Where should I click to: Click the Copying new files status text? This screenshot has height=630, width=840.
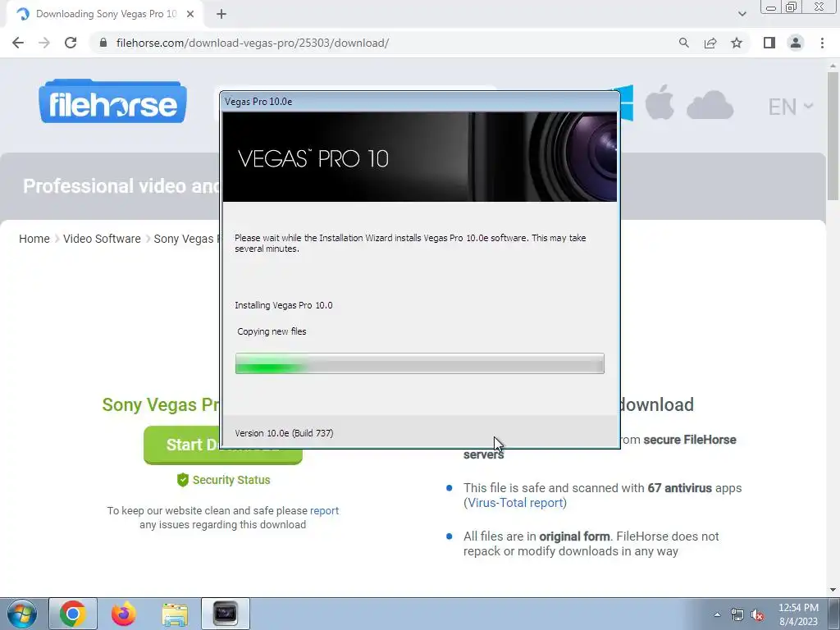[x=272, y=331]
